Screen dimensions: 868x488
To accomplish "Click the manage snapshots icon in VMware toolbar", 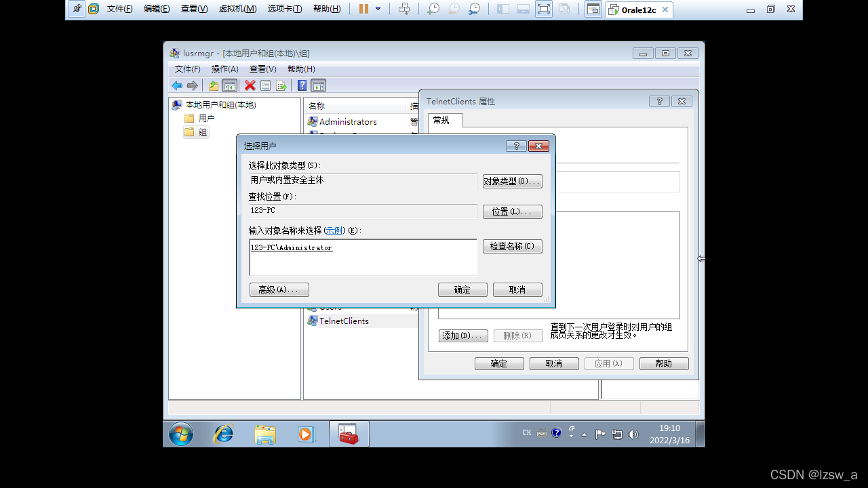I will [474, 9].
